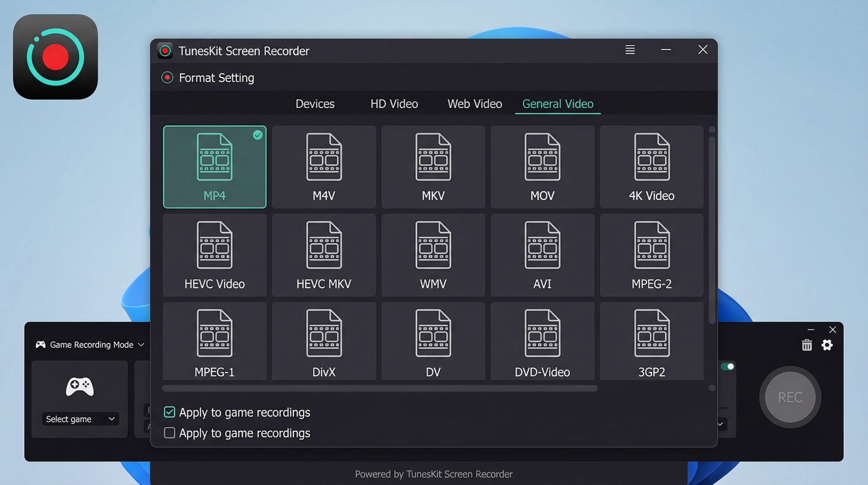Flip the toggle switch near the REC button
Viewport: 868px width, 485px height.
click(x=728, y=366)
